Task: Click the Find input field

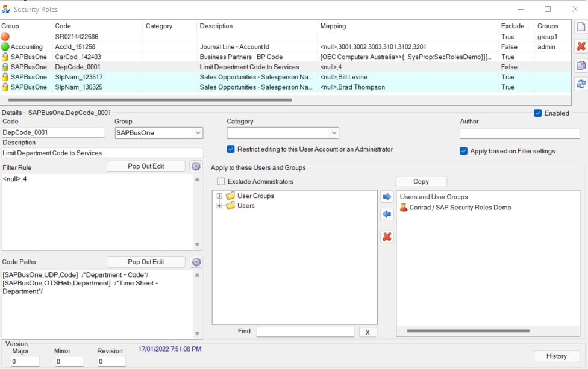Action: [x=305, y=332]
